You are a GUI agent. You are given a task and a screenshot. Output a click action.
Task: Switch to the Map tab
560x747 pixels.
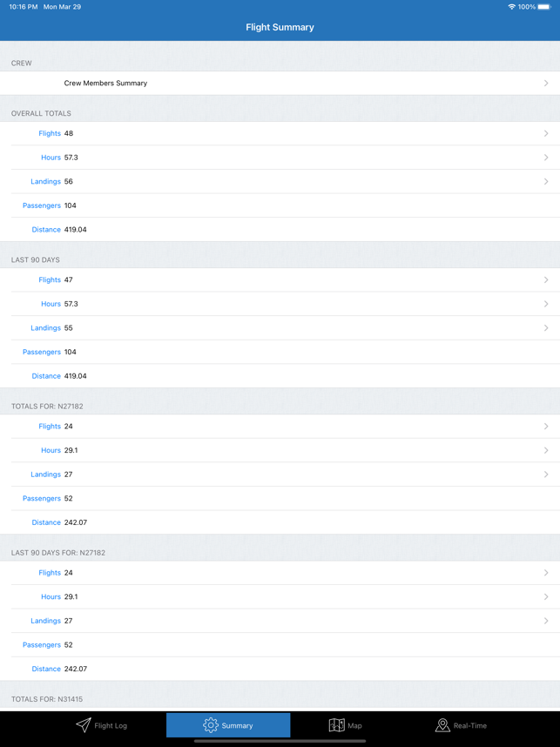click(346, 725)
